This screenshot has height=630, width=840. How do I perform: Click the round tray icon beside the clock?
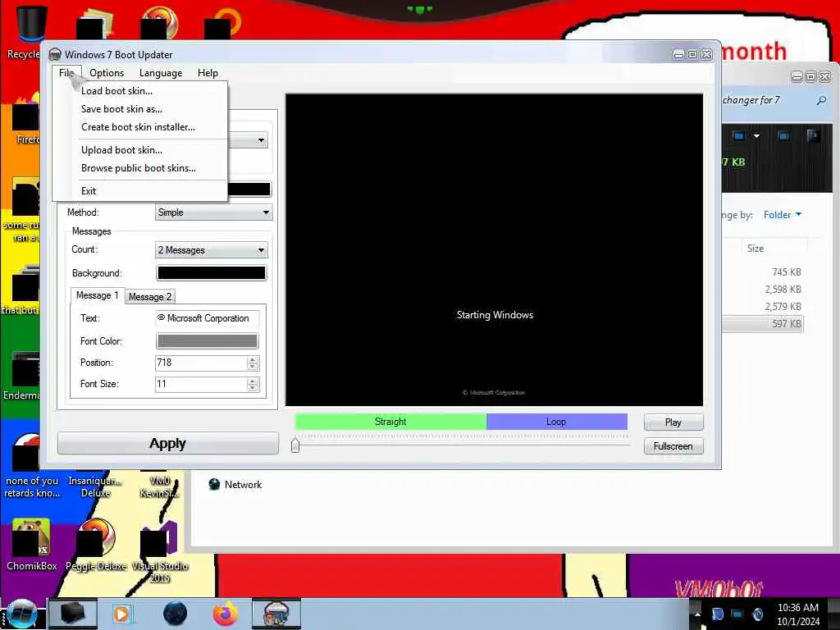tap(757, 614)
